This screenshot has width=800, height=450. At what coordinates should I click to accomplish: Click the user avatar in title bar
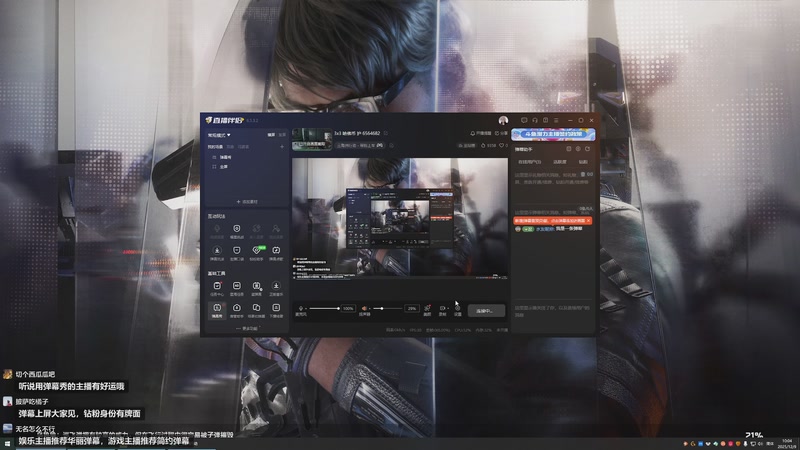point(503,120)
